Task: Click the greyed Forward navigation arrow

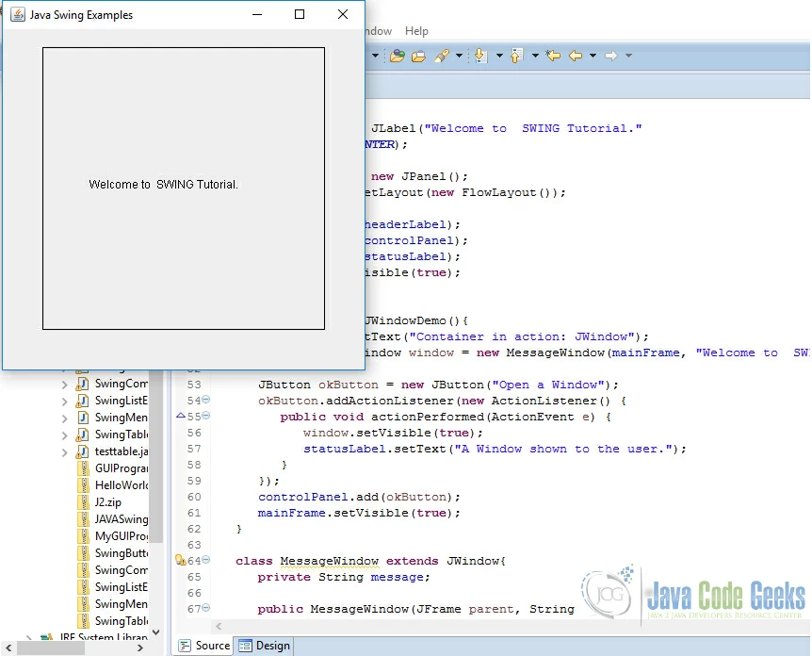Action: coord(611,56)
